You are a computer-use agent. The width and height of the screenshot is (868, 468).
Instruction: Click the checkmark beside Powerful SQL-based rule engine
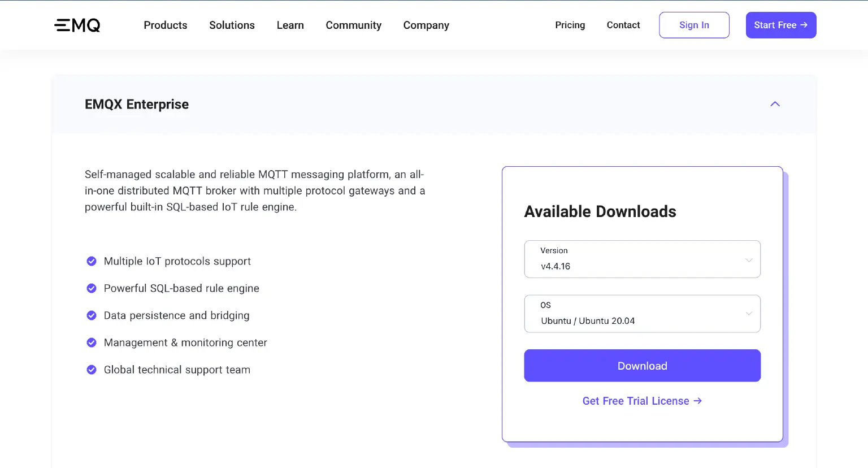(92, 288)
